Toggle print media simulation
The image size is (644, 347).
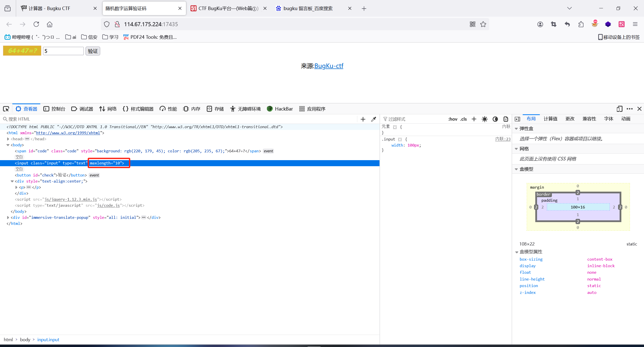click(x=506, y=119)
